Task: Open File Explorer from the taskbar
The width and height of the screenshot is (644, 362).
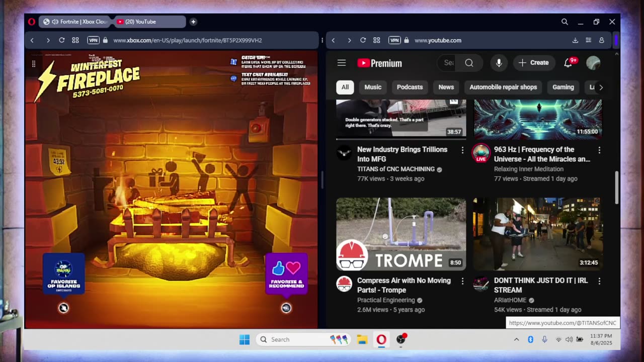Action: pyautogui.click(x=362, y=339)
